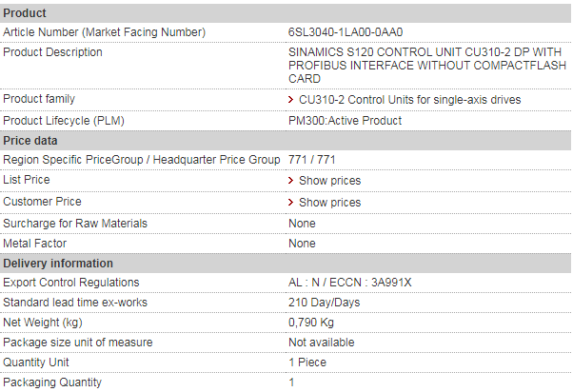Click the 771 / 771 price group value

pos(311,160)
